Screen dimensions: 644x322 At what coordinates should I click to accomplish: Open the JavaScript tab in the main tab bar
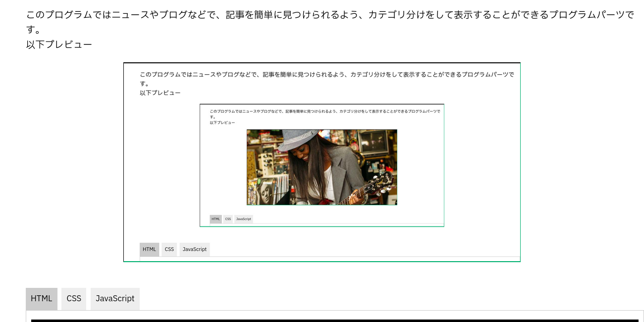click(115, 299)
